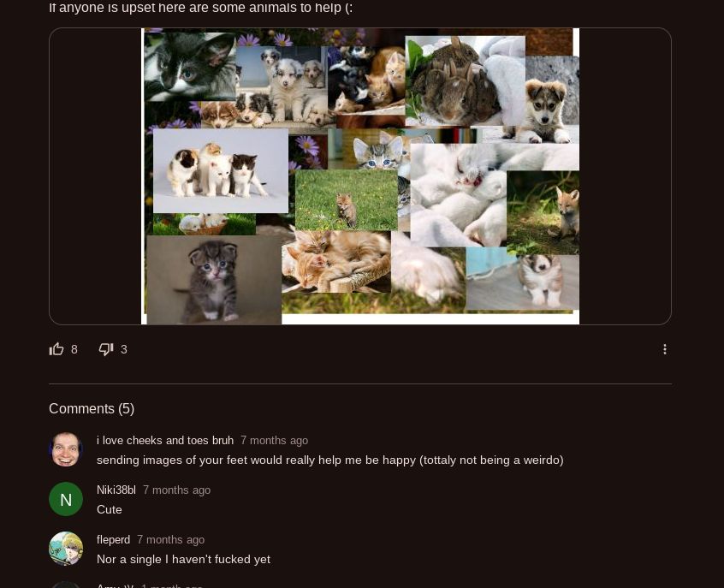724x588 pixels.
Task: Click the timestamp on Niki38bl's comment
Action: coord(176,490)
